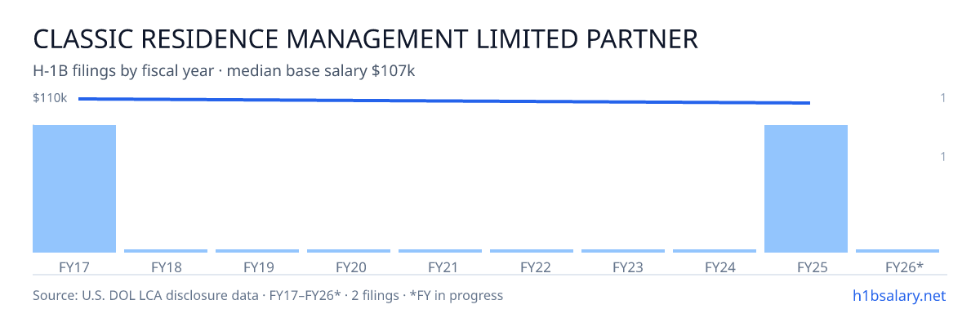Click the FY25 filings bar
The width and height of the screenshot is (980, 327).
coord(806,189)
